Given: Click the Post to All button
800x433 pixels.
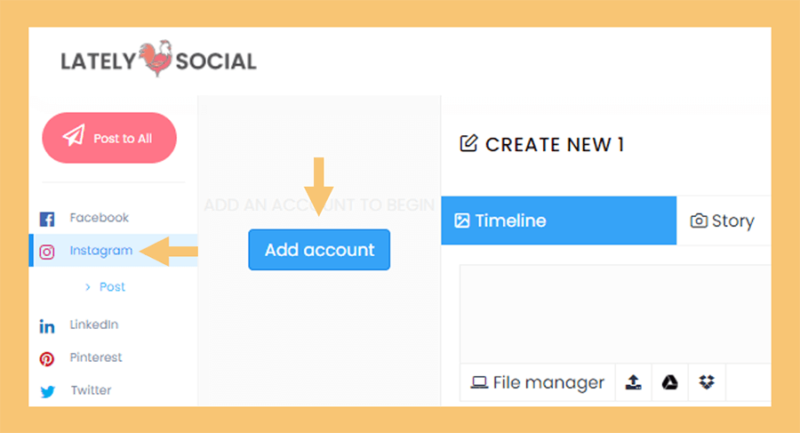Looking at the screenshot, I should (x=109, y=138).
